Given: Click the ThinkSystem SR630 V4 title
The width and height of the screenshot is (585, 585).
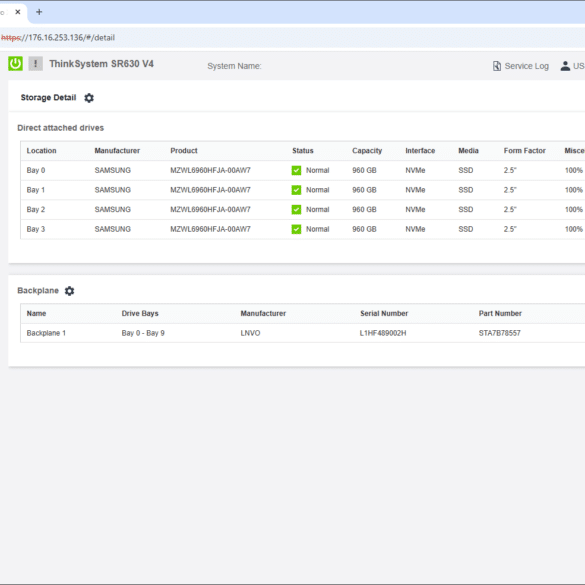Looking at the screenshot, I should pos(101,64).
